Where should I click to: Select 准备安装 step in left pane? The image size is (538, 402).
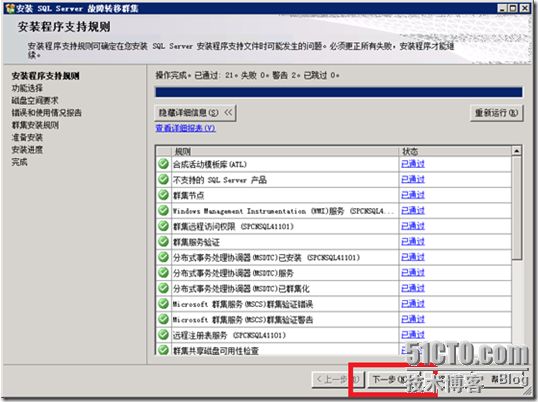(27, 138)
